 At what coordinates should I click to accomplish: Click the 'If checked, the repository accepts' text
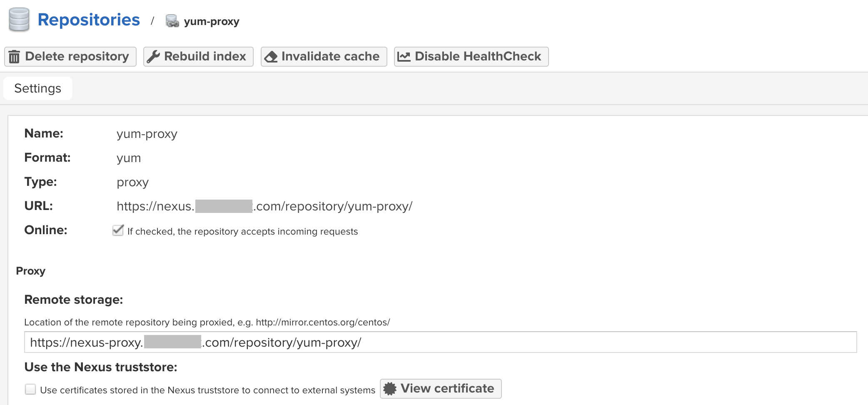[x=242, y=231]
